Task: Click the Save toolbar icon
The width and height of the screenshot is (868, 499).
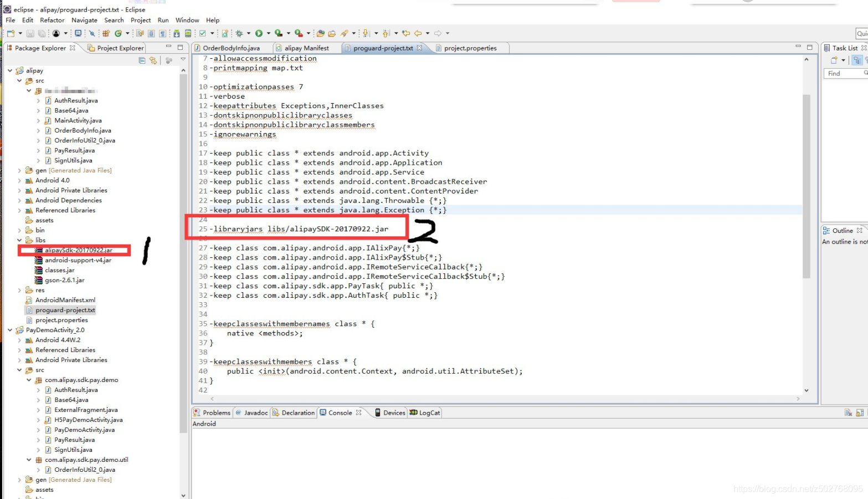Action: coord(30,33)
